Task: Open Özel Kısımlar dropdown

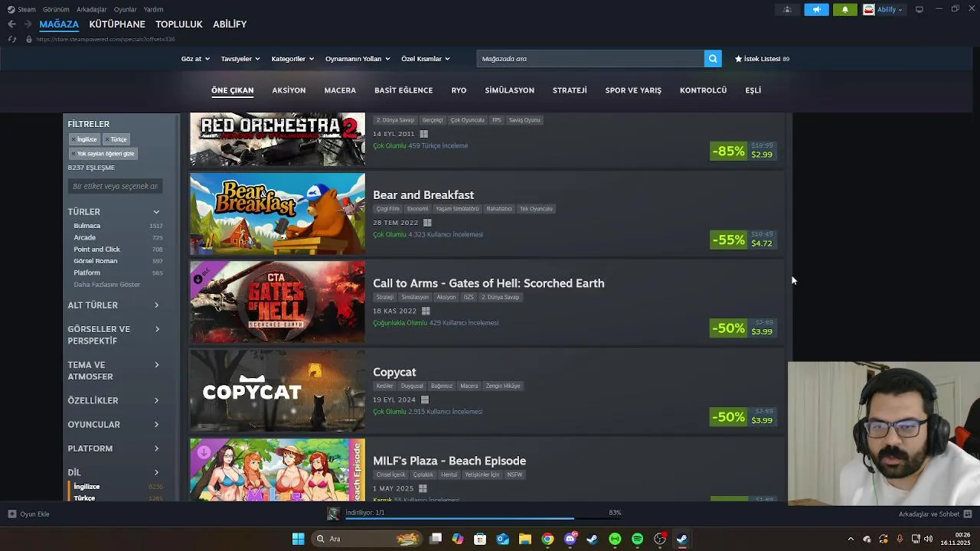Action: pos(426,59)
